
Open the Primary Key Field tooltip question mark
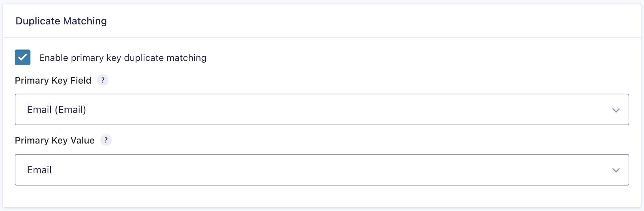[x=103, y=80]
